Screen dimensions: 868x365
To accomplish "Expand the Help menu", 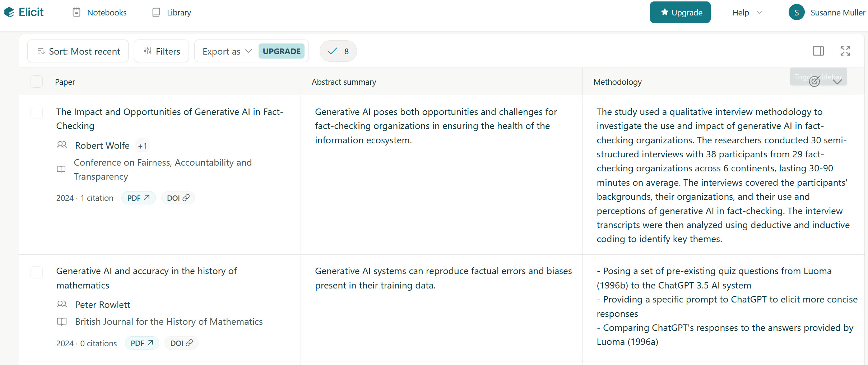I will (747, 13).
